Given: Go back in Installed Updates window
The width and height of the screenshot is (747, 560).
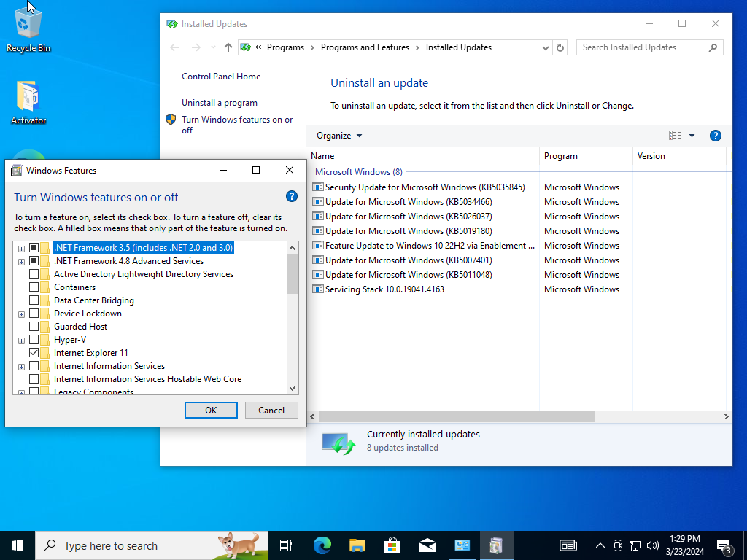Looking at the screenshot, I should point(175,47).
